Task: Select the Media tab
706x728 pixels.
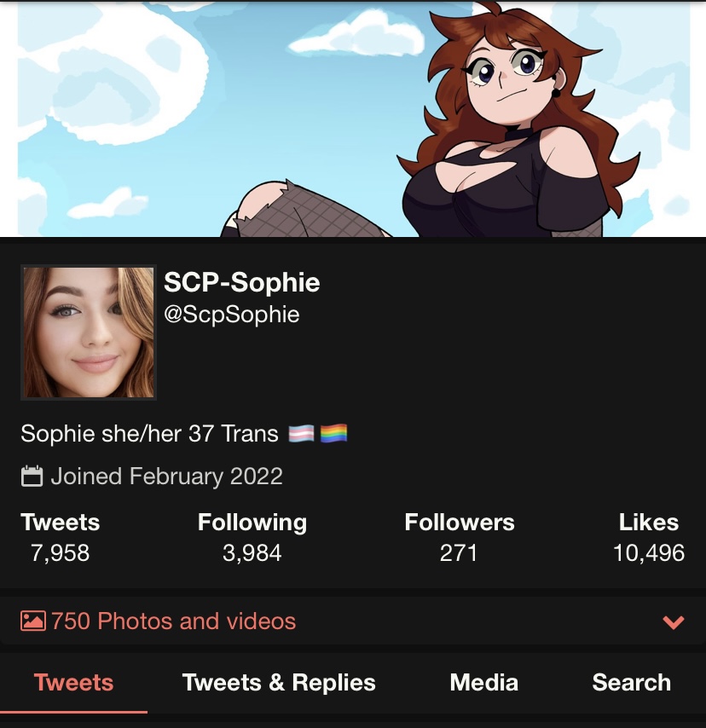Action: [x=483, y=683]
